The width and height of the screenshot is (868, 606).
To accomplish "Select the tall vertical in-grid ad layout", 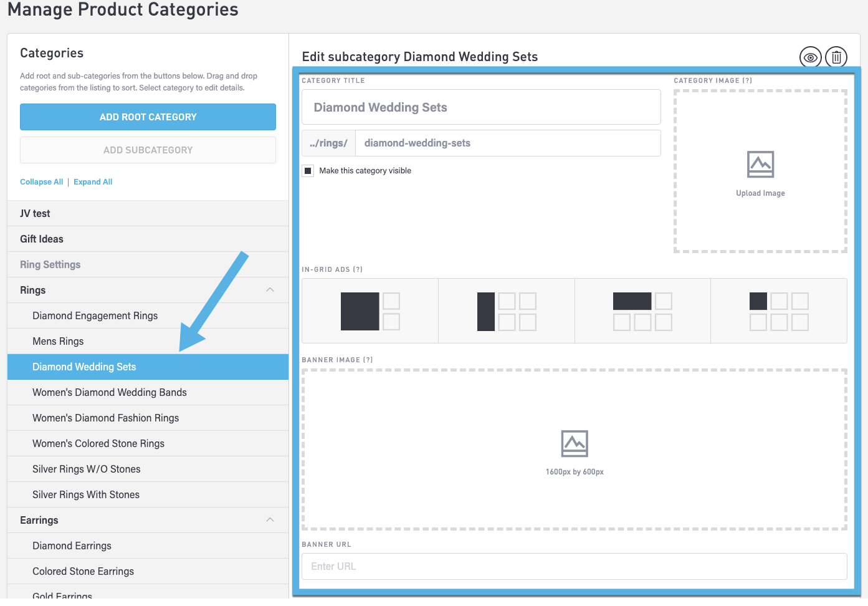I will point(506,311).
